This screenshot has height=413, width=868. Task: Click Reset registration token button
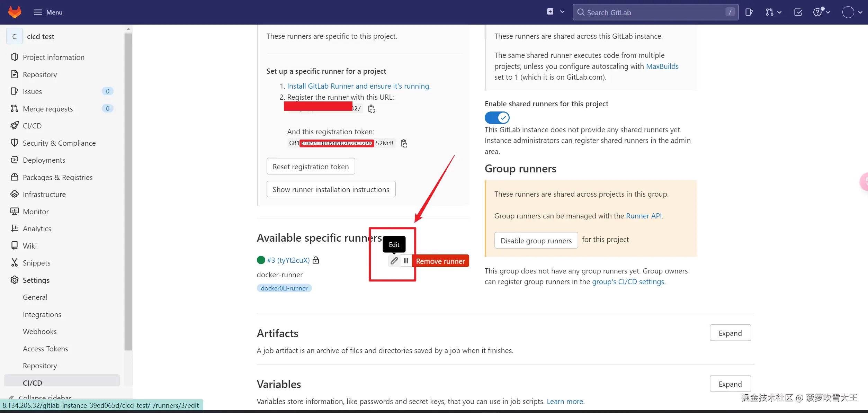point(311,167)
